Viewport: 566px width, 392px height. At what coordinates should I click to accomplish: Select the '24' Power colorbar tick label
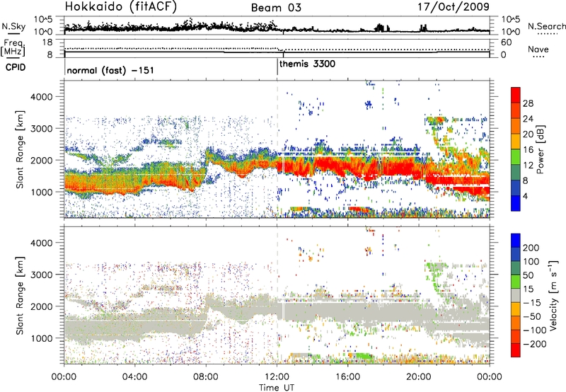(x=528, y=119)
